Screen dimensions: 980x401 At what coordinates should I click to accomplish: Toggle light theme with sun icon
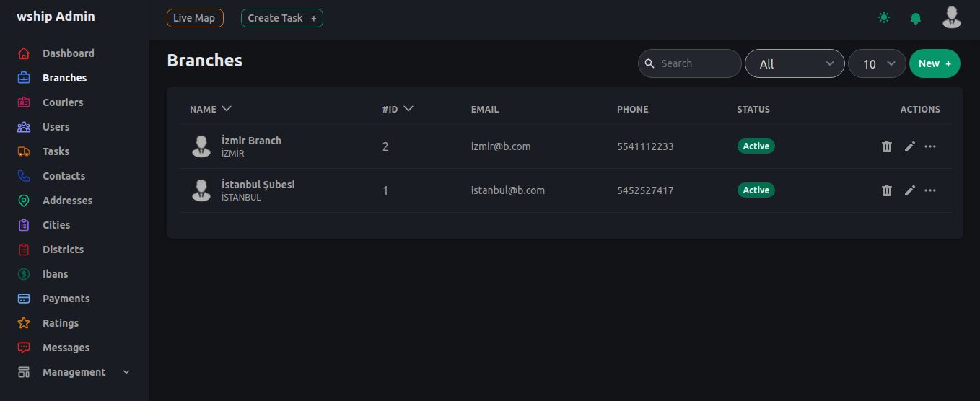884,18
